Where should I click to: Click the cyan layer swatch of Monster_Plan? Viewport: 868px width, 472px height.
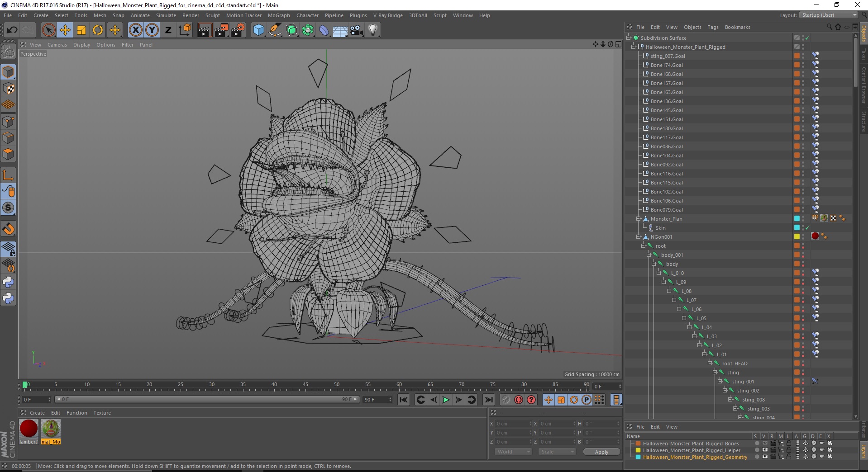coord(796,218)
